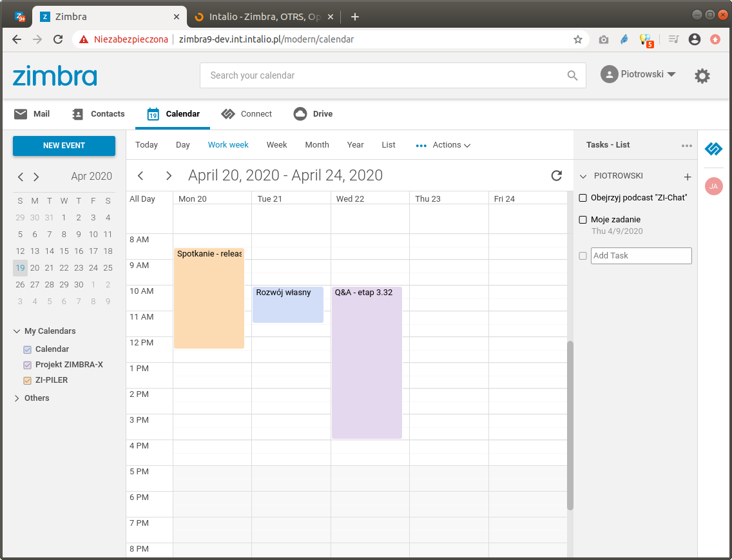Open the Zimbra Connect sidebar icon
The height and width of the screenshot is (560, 732).
713,149
